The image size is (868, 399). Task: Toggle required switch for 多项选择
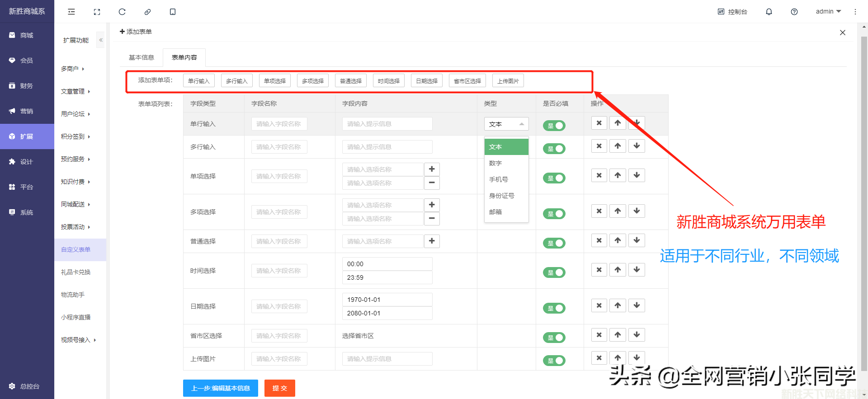(554, 214)
